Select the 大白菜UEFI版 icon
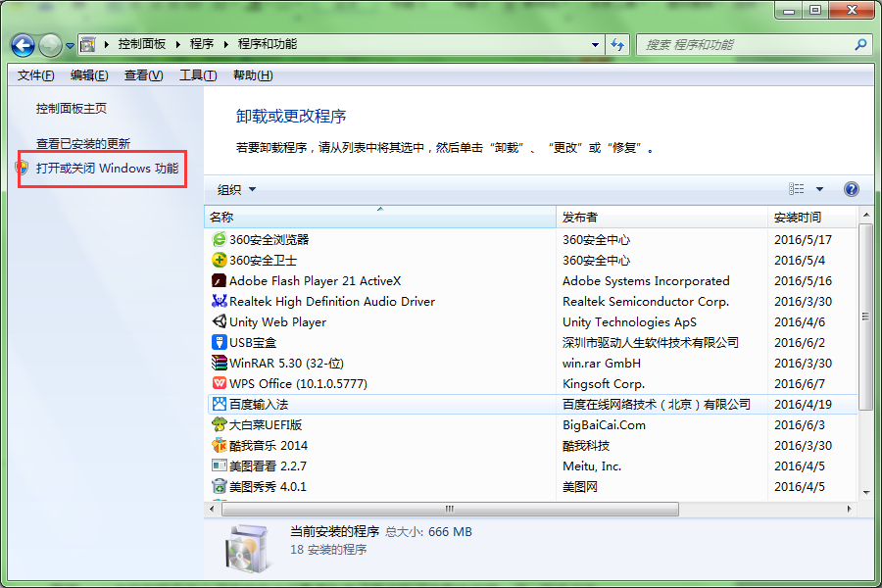 tap(219, 424)
